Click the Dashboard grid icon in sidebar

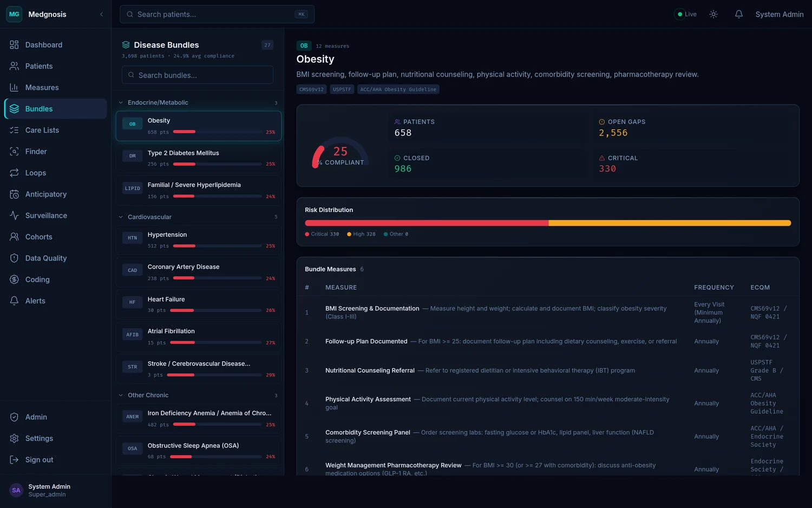(14, 45)
